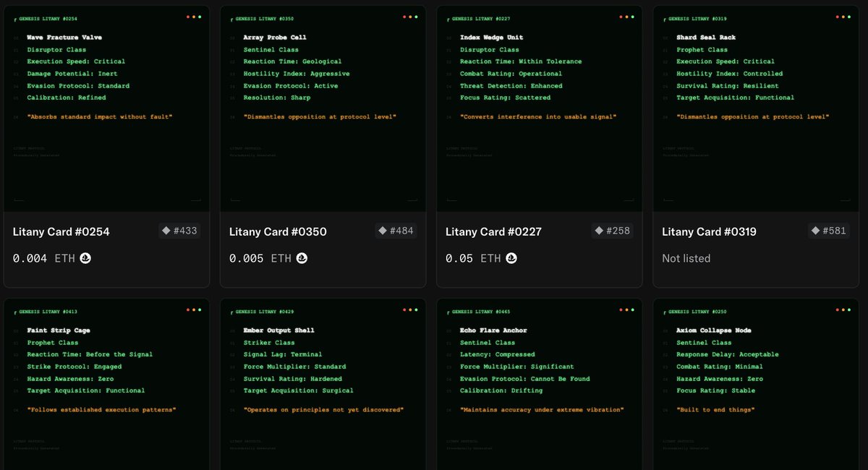
Task: Open rarity rank badge #258
Action: coord(612,231)
